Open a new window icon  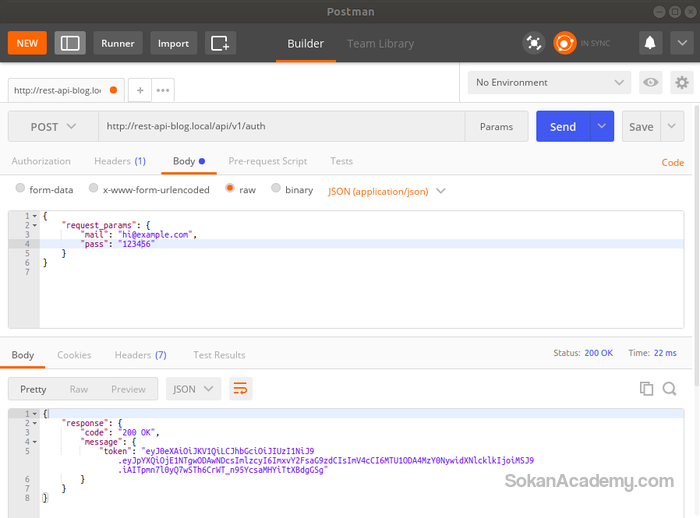coord(220,43)
